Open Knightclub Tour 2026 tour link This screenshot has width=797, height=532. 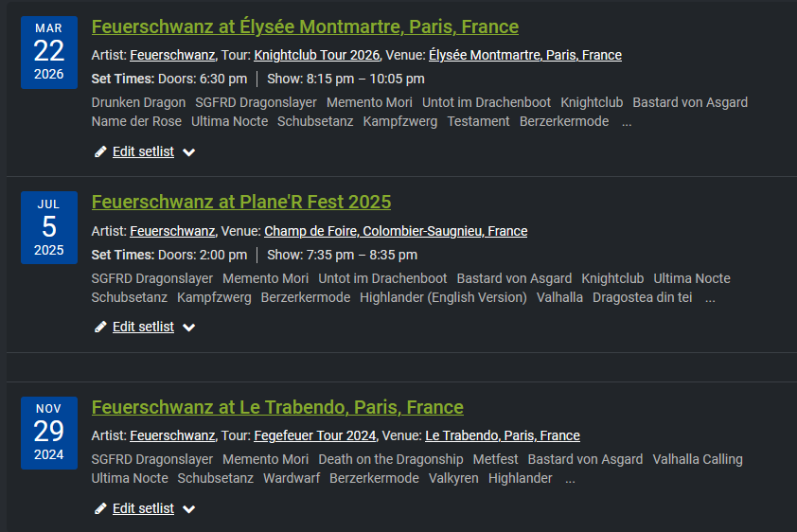coord(317,55)
